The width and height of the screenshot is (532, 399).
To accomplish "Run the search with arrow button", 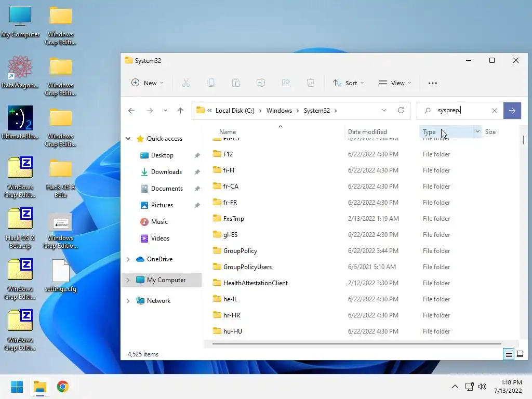I will click(512, 111).
